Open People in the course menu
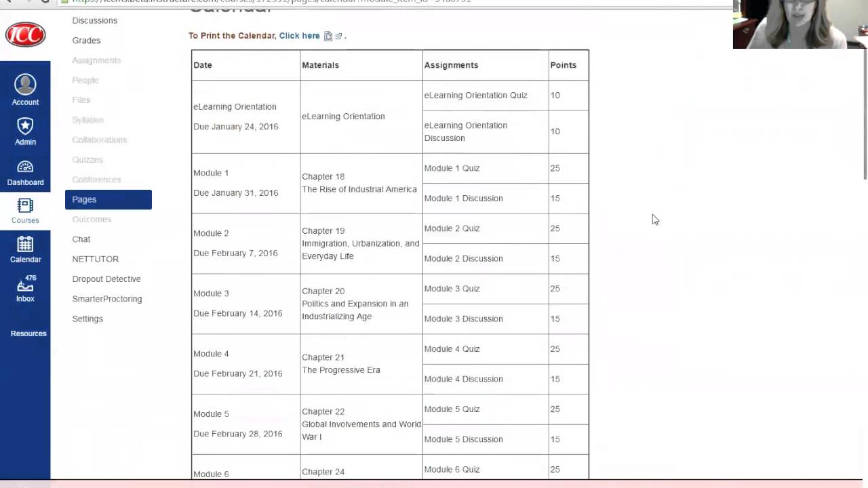Viewport: 868px width, 488px height. [x=85, y=80]
